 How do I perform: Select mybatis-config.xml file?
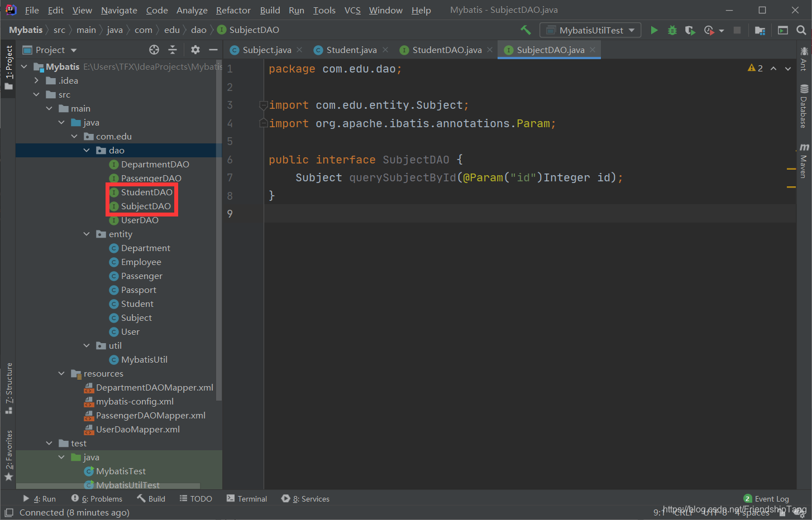click(135, 401)
